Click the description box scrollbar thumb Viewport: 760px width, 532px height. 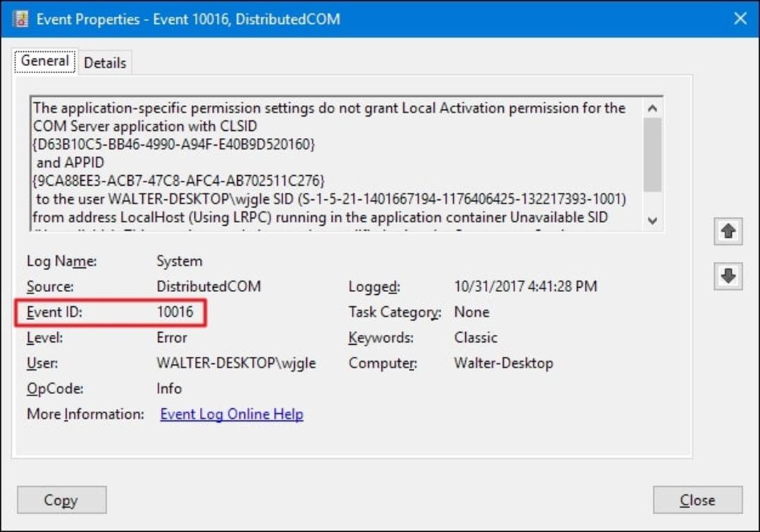coord(652,155)
